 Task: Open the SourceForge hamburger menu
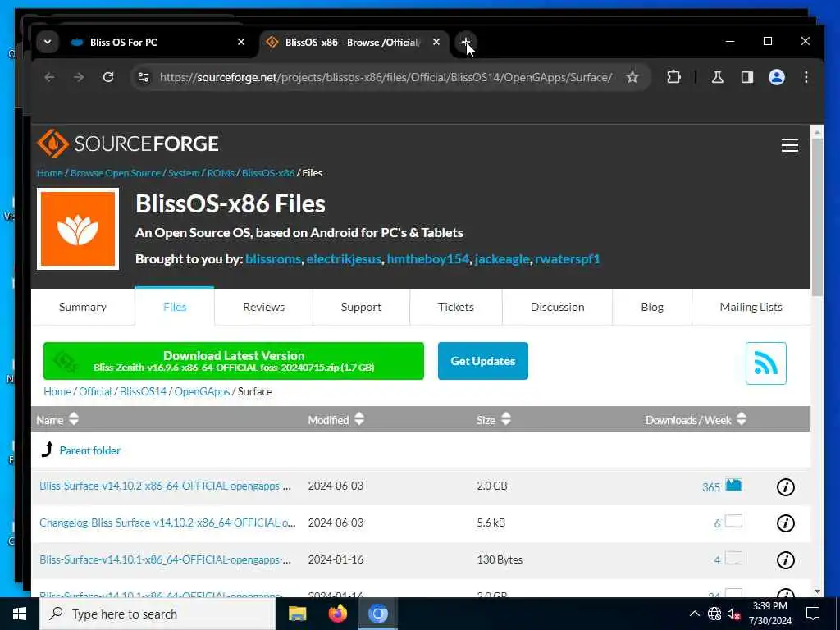[790, 144]
